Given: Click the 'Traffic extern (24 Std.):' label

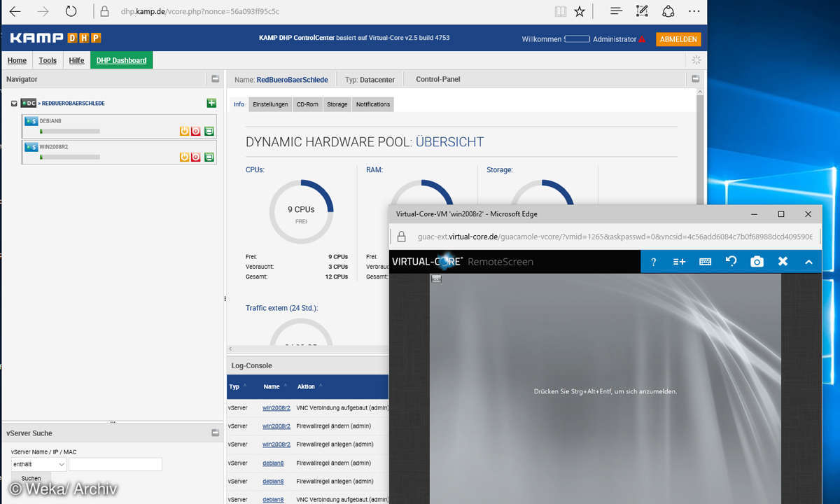Looking at the screenshot, I should point(282,308).
